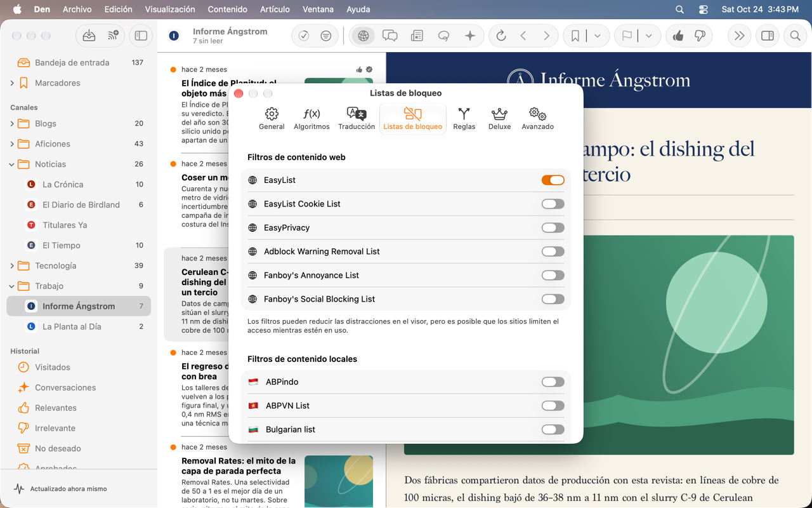Viewport: 812px width, 508px height.
Task: Open the Avanzado preferences tab
Action: (x=538, y=119)
